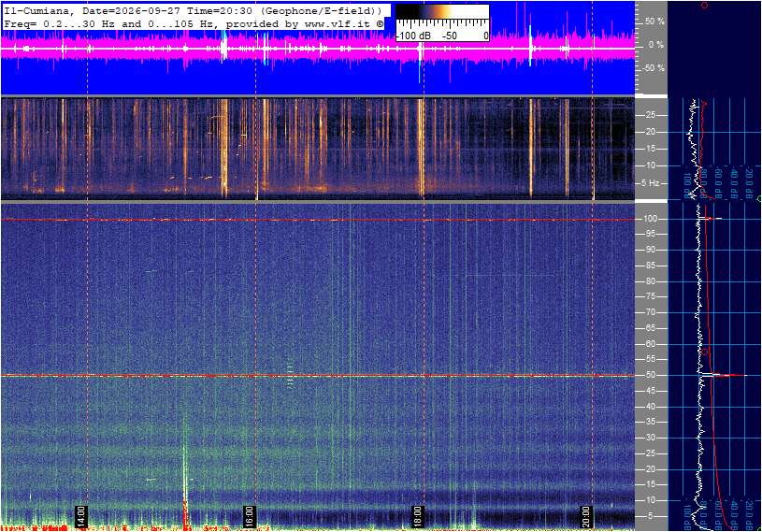Image resolution: width=762 pixels, height=532 pixels.
Task: Click the "-50" color scale label
Action: pos(450,36)
